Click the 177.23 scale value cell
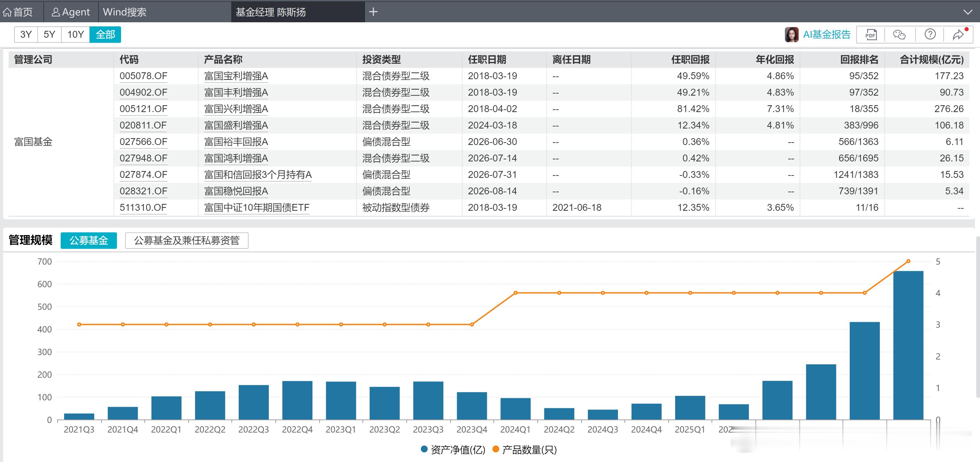Screen dimensions: 980x462 (x=949, y=76)
